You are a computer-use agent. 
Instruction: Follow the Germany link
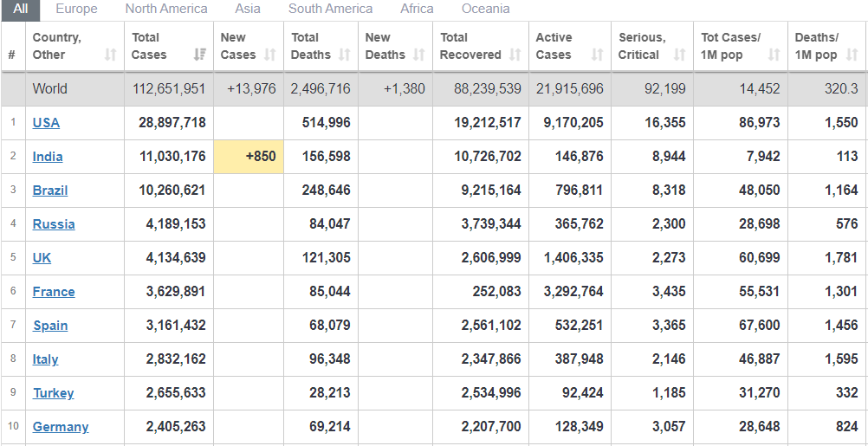coord(61,427)
